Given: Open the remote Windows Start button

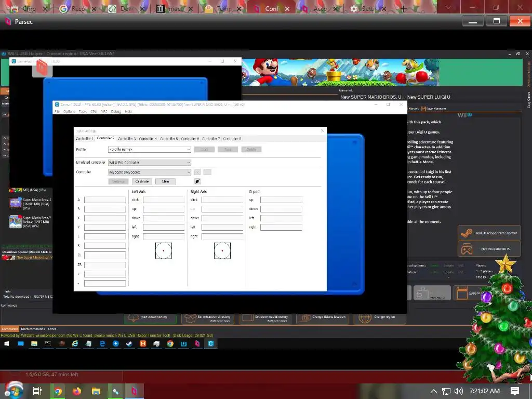Looking at the screenshot, I should [6, 344].
